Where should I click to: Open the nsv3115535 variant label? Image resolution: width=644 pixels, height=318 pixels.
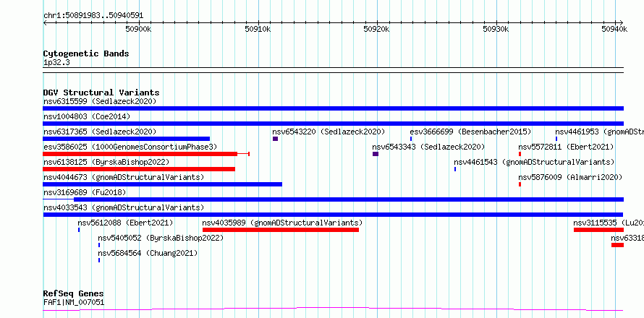pyautogui.click(x=609, y=223)
